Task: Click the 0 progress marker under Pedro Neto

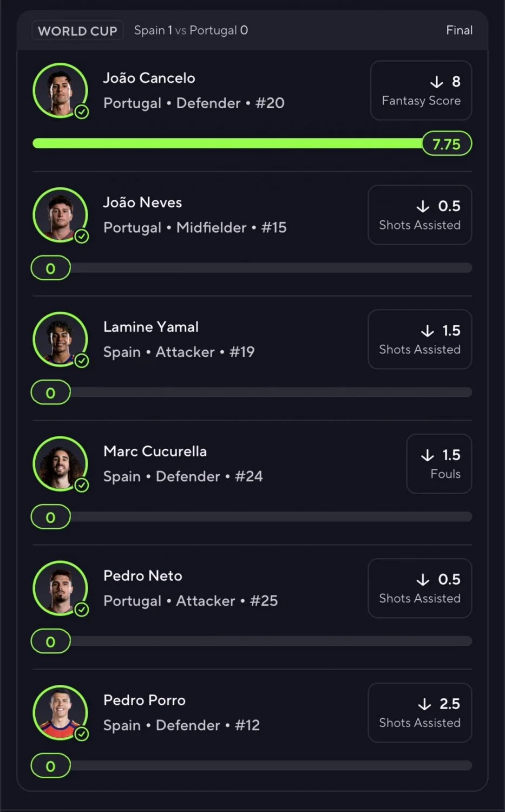Action: click(50, 641)
